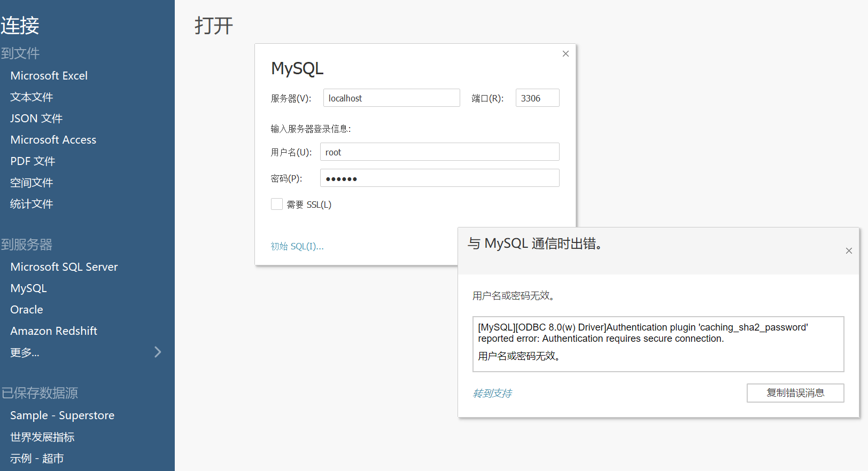Click the 密码 password input field
This screenshot has width=868, height=471.
click(x=439, y=178)
